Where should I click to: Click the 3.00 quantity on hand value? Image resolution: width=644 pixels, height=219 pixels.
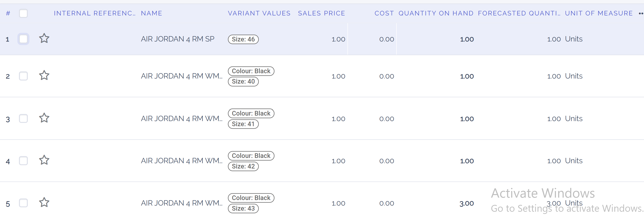[466, 204]
